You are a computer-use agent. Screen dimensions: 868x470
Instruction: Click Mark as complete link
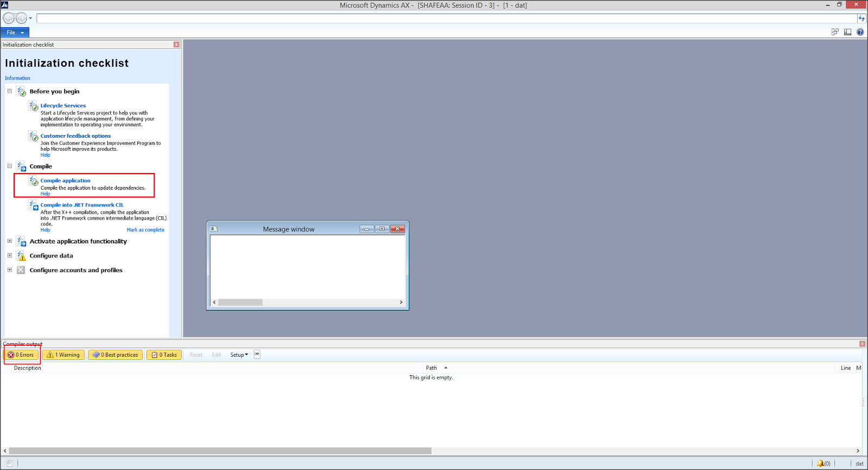coord(145,230)
